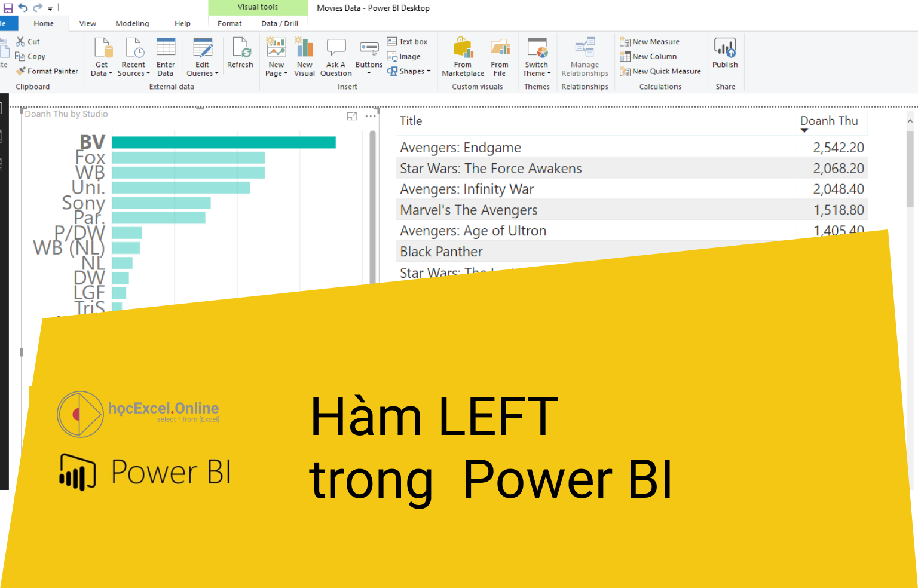Screen dimensions: 918x588
Task: Open more options on Studio chart
Action: 371,116
